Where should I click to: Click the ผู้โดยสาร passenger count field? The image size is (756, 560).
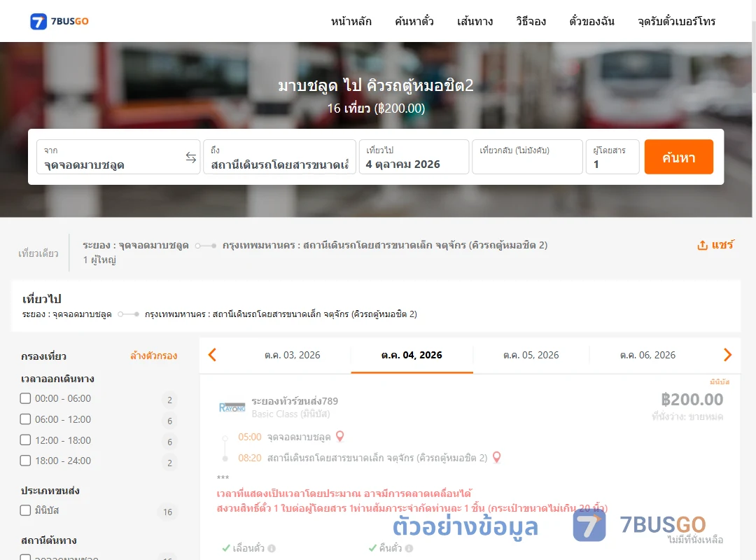(x=612, y=157)
